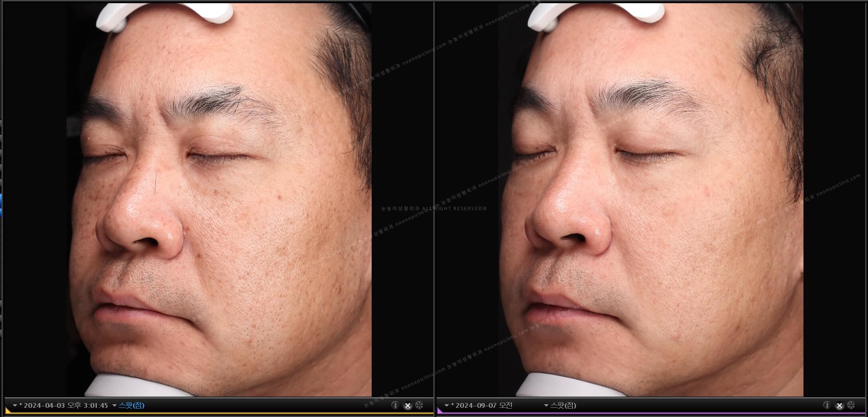The width and height of the screenshot is (868, 417).
Task: Select the 2024-09-07 date text
Action: [484, 405]
